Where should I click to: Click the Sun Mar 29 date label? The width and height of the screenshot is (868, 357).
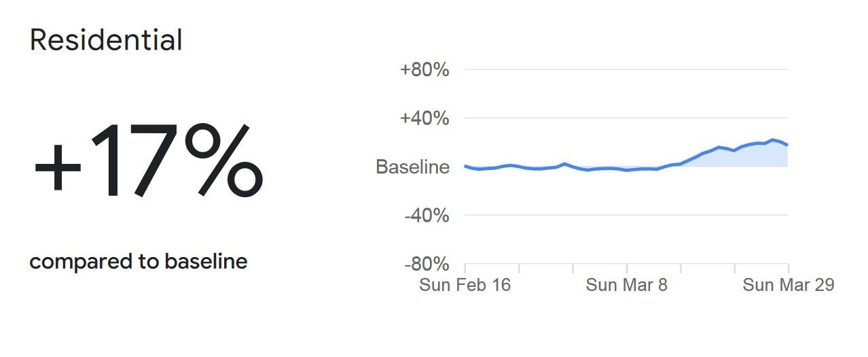tap(788, 285)
